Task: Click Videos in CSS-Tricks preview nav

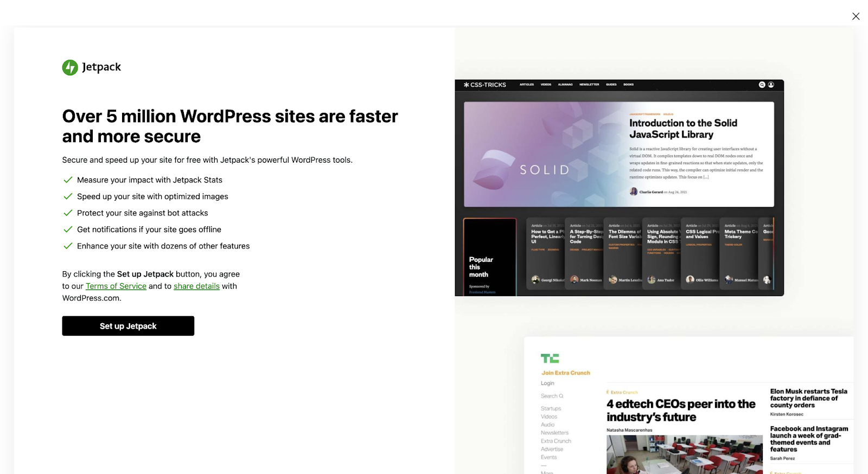Action: pos(546,85)
